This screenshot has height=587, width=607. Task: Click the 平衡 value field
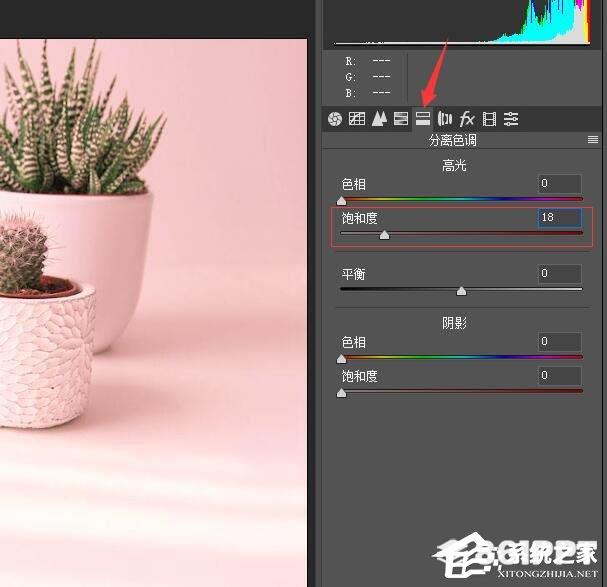tap(559, 273)
